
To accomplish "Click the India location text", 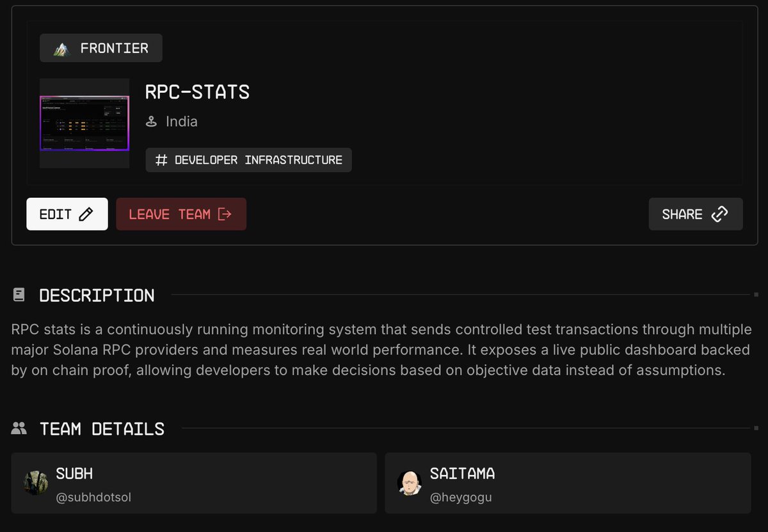I will tap(182, 122).
